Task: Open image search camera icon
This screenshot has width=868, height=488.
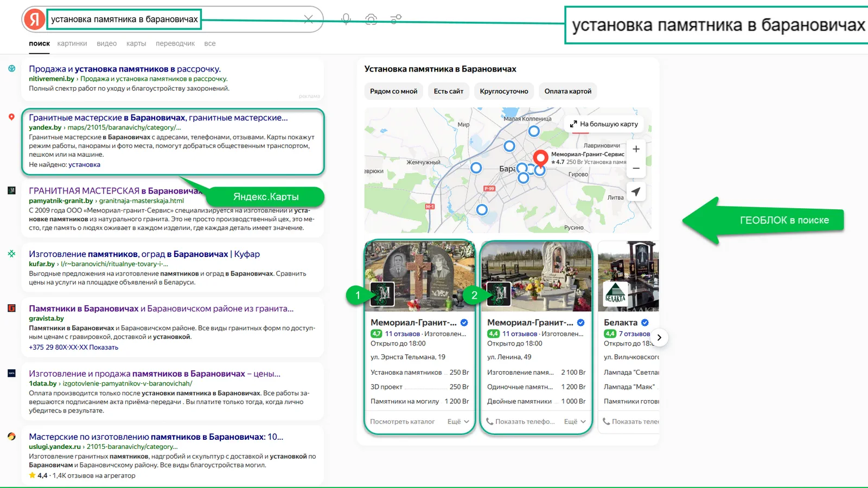Action: pos(371,20)
